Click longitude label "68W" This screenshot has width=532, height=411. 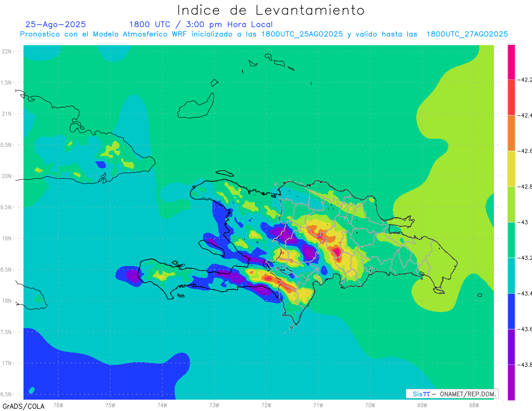[x=474, y=405]
